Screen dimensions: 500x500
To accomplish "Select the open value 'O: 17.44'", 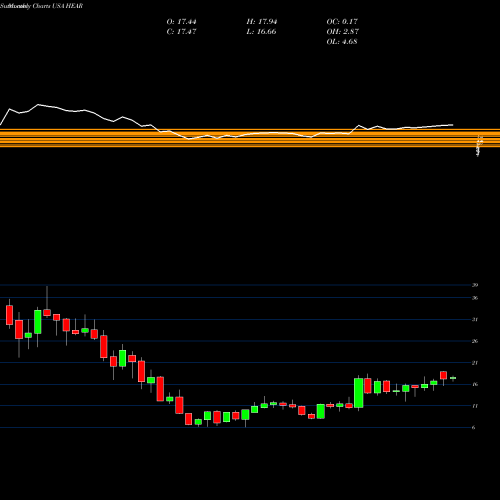I will click(181, 22).
